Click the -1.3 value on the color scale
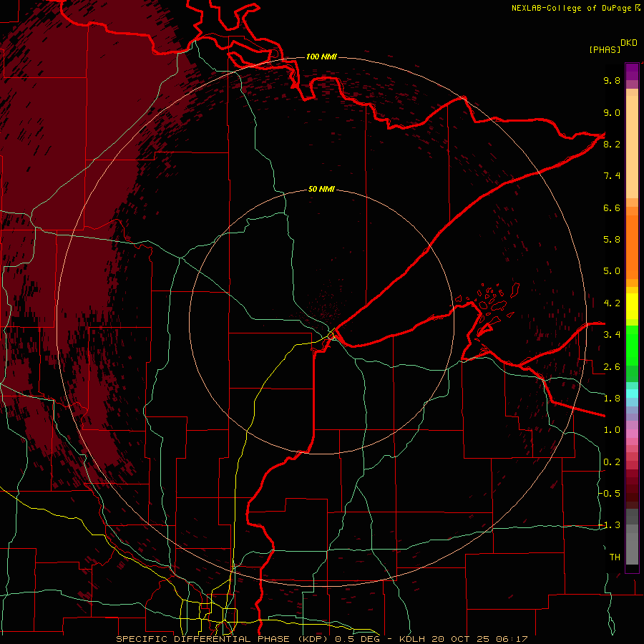The image size is (644, 644). pyautogui.click(x=610, y=525)
